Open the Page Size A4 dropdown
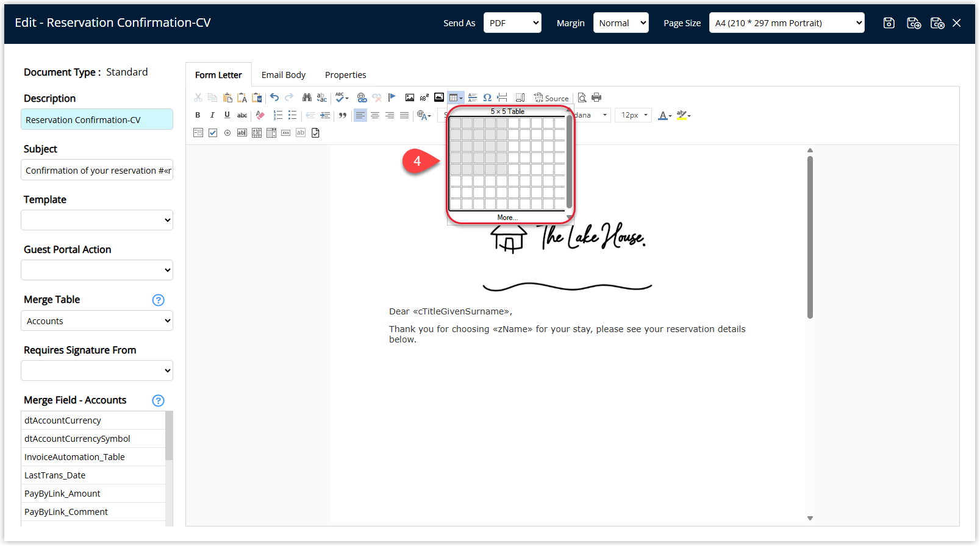The image size is (980, 546). [x=787, y=23]
